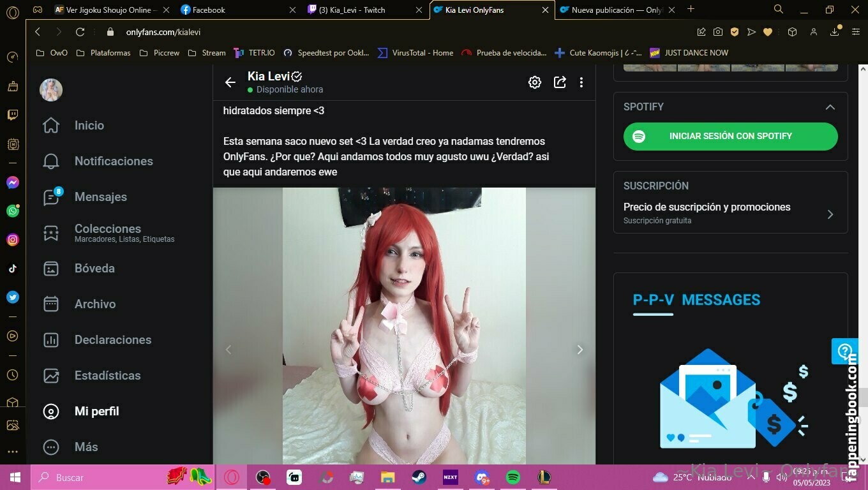Click the browser reload button
The width and height of the screenshot is (868, 490).
coord(80,32)
